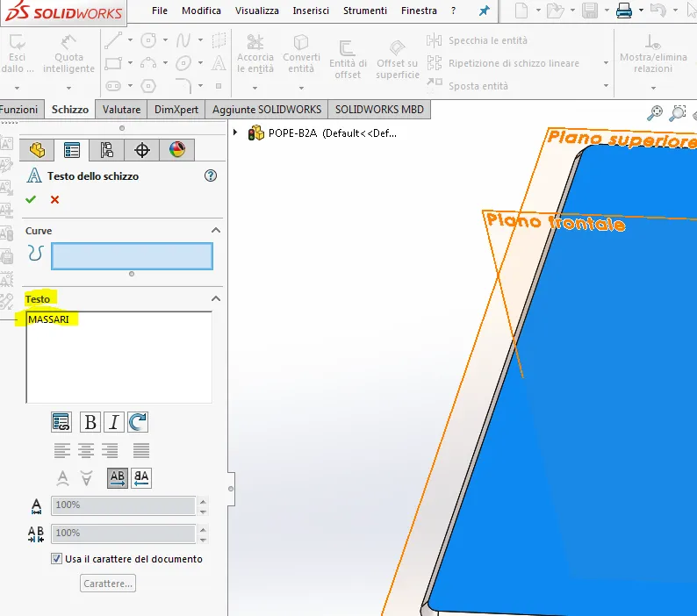
Task: Click the New document icon
Action: tap(521, 10)
